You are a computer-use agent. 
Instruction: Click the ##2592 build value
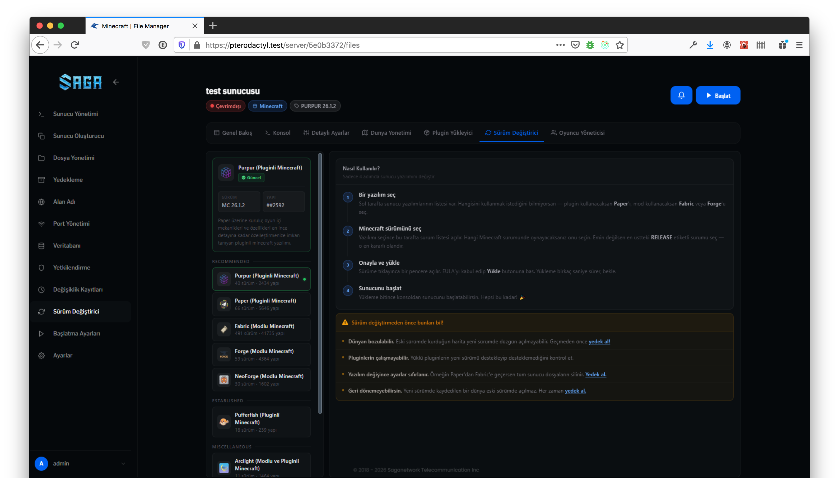pos(275,206)
